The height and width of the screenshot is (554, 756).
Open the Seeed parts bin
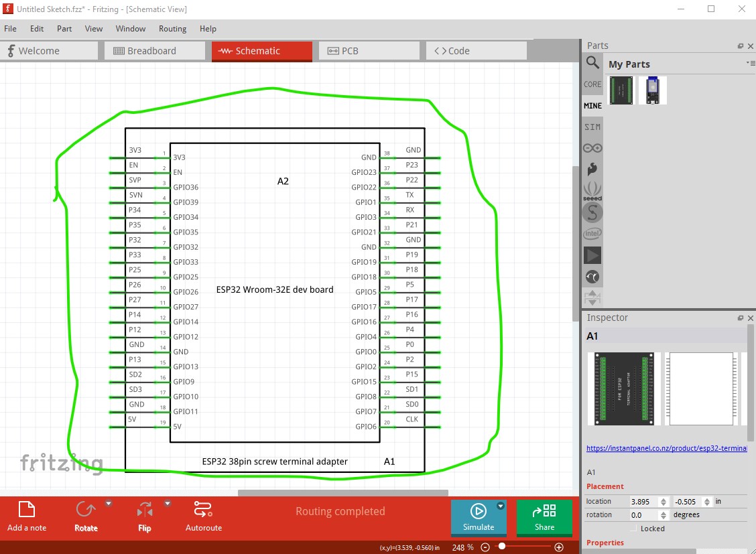592,190
